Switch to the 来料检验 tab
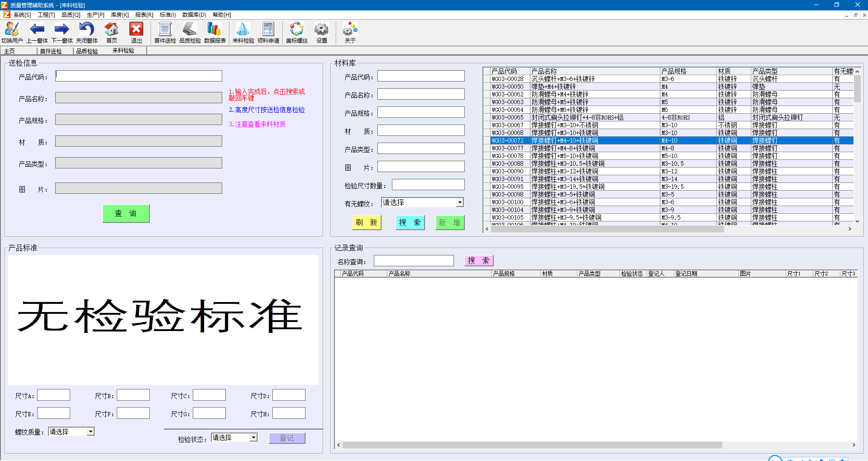 tap(128, 51)
